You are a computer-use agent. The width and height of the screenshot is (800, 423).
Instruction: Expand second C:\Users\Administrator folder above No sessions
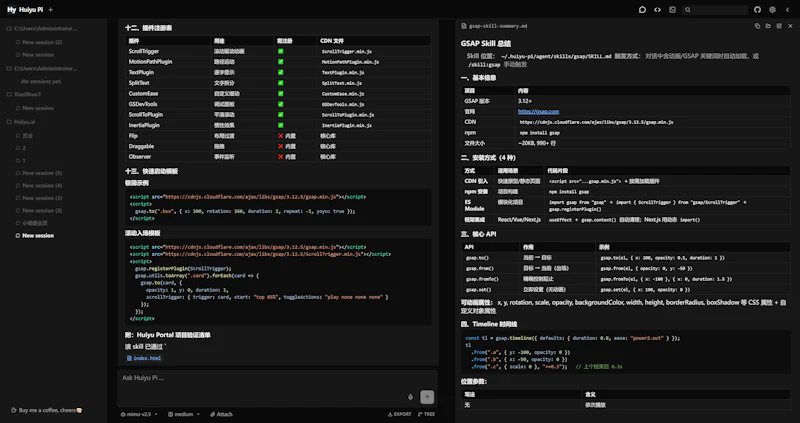click(42, 68)
